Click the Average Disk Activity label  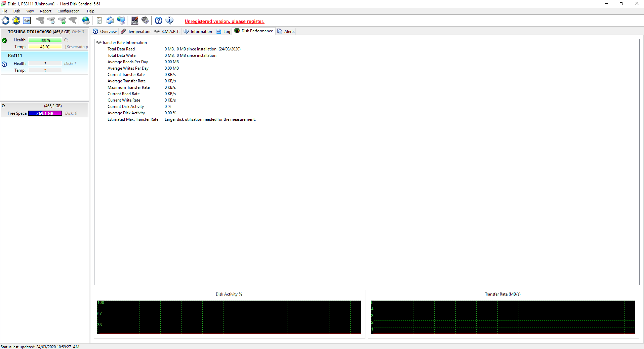(126, 113)
